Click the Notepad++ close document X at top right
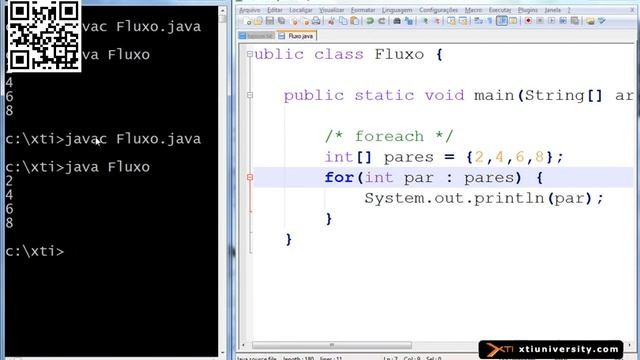 [x=632, y=10]
